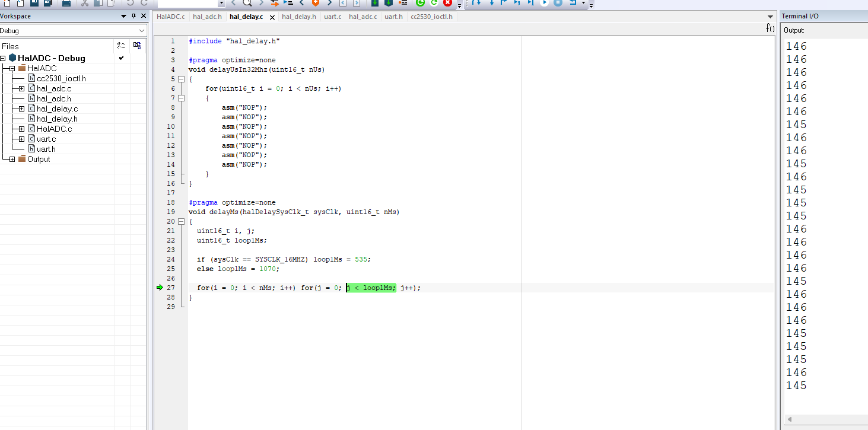
Task: Click the Cut scissors icon
Action: pos(84,3)
